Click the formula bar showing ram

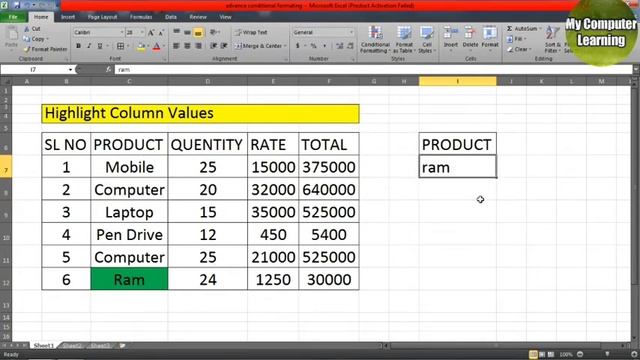[373, 70]
